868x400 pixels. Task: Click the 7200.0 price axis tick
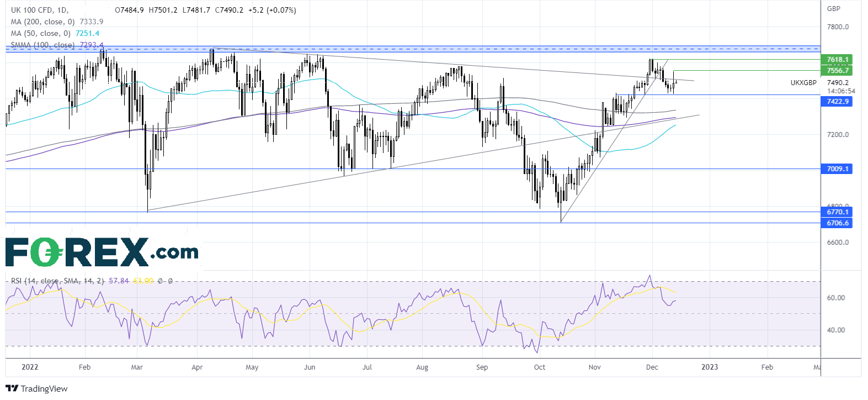[x=838, y=134]
